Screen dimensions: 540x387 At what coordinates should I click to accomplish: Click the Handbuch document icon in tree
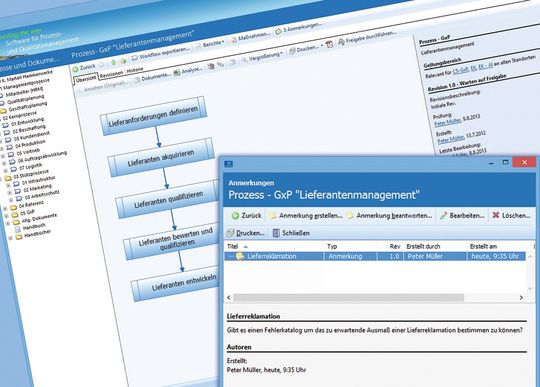pyautogui.click(x=18, y=230)
